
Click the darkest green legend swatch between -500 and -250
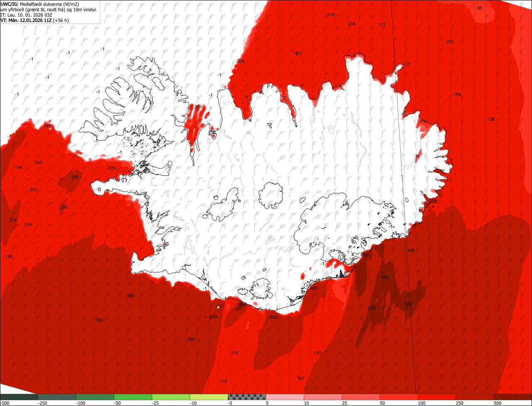point(19,397)
